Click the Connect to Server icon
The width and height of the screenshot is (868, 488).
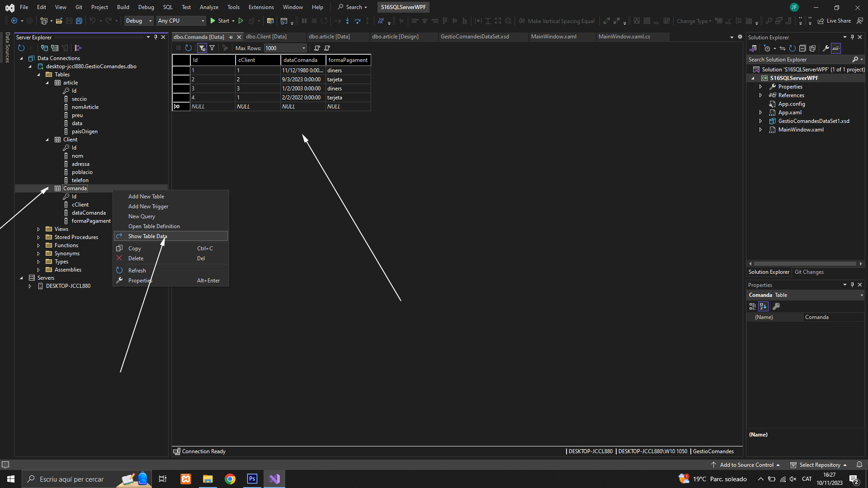pos(55,48)
